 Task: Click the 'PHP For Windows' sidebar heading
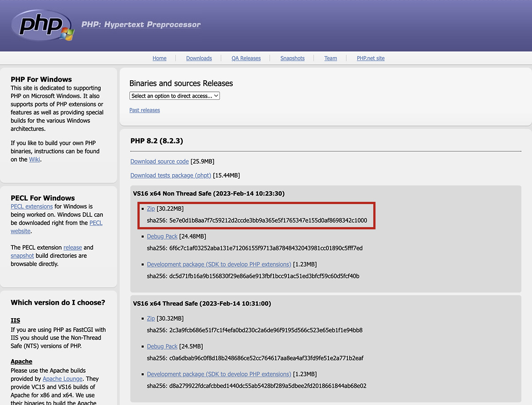coord(41,79)
